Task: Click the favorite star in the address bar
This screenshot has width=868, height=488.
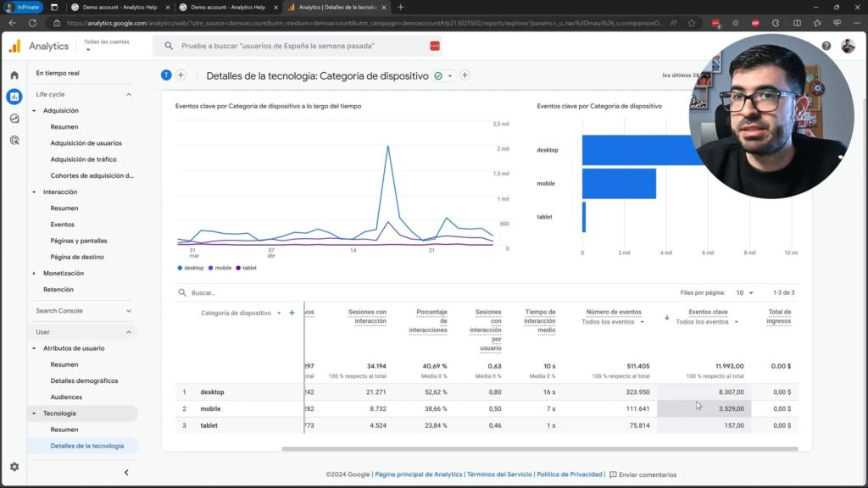Action: 692,23
